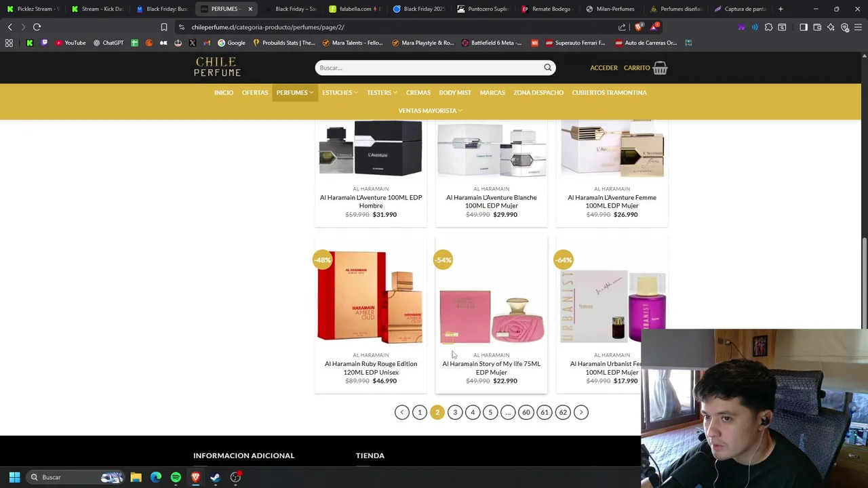Launch File Explorer from the taskbar
The width and height of the screenshot is (868, 488).
136,477
